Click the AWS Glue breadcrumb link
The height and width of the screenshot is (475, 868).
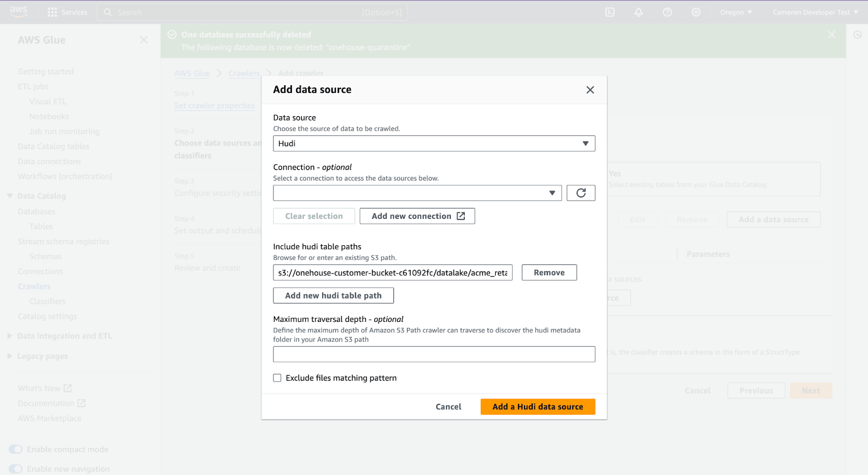pyautogui.click(x=192, y=73)
